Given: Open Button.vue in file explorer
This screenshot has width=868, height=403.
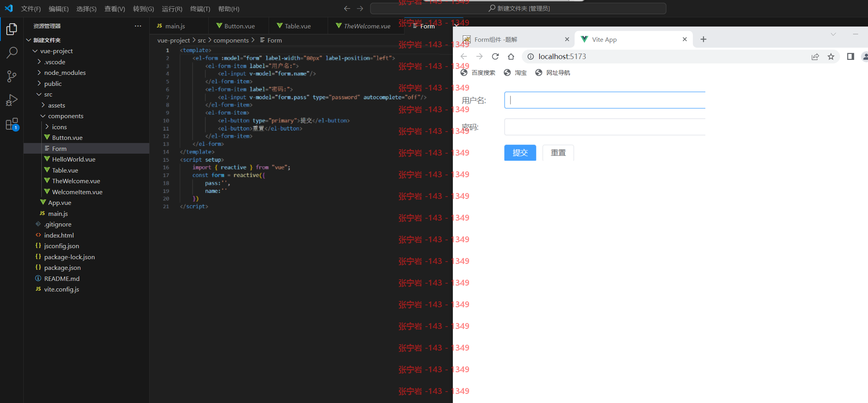Looking at the screenshot, I should (x=67, y=138).
